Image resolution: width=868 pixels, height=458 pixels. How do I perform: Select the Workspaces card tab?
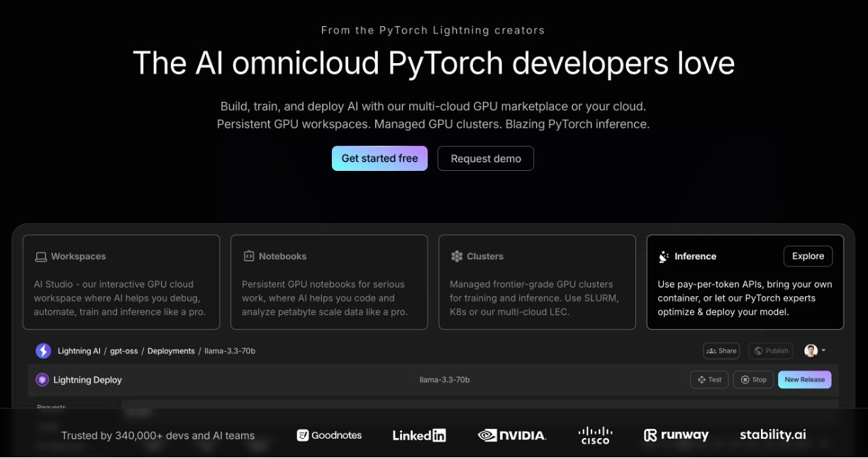[121, 282]
